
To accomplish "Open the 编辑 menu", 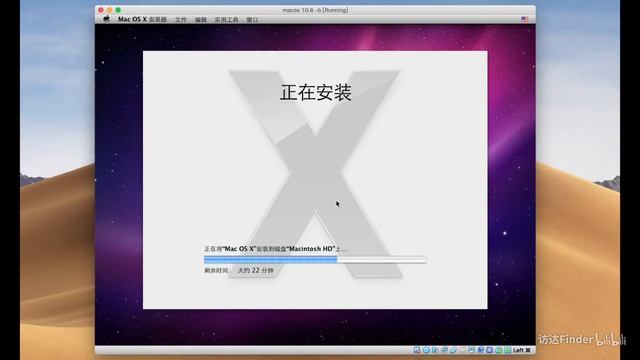I will (x=200, y=20).
